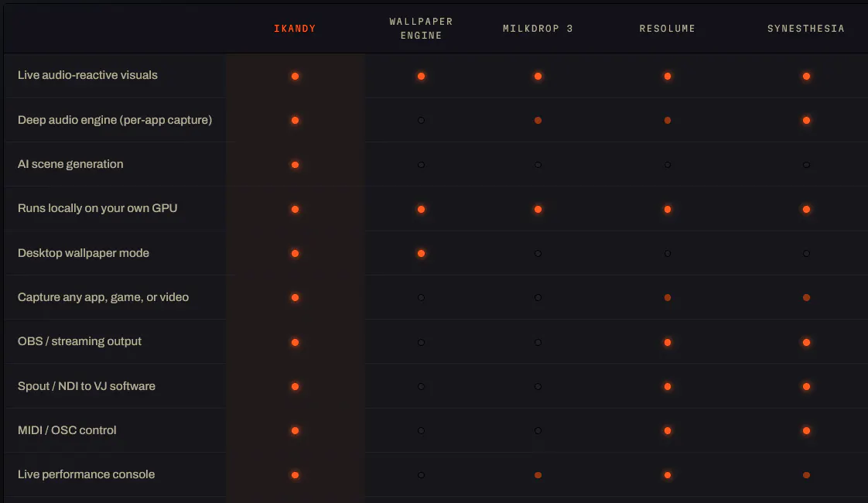This screenshot has width=868, height=503.
Task: Click Resolume empty dot for AI scene generation
Action: click(668, 165)
